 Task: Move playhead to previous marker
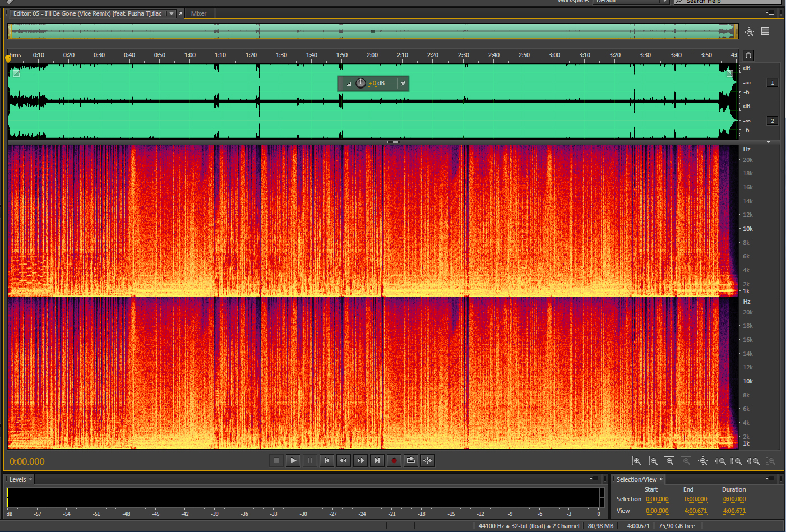click(x=327, y=461)
